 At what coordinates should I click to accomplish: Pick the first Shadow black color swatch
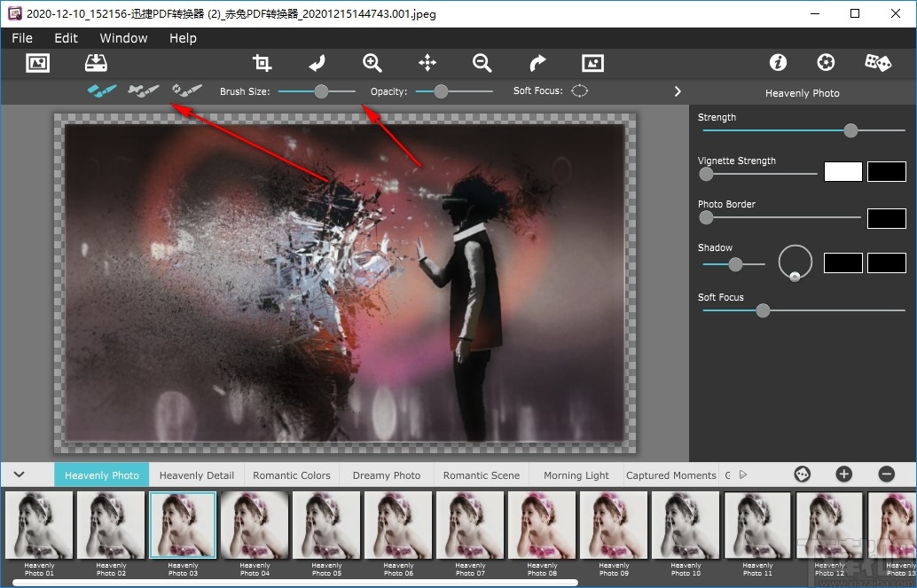pyautogui.click(x=843, y=263)
